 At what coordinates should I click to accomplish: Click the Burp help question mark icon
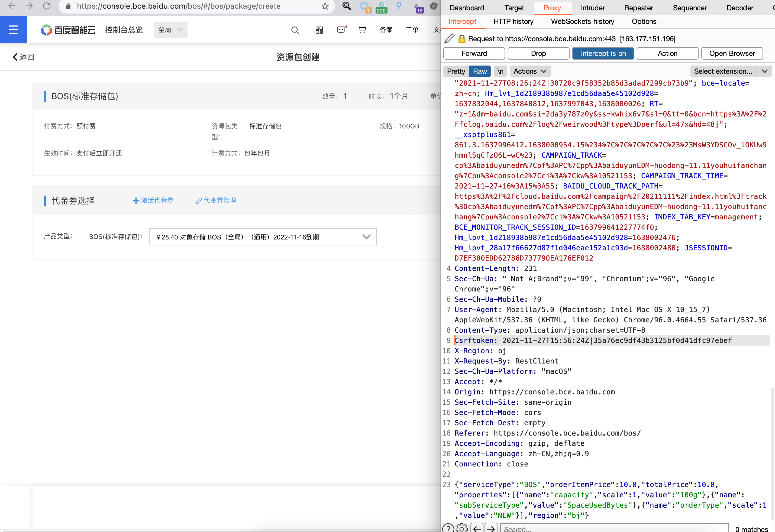[x=448, y=528]
